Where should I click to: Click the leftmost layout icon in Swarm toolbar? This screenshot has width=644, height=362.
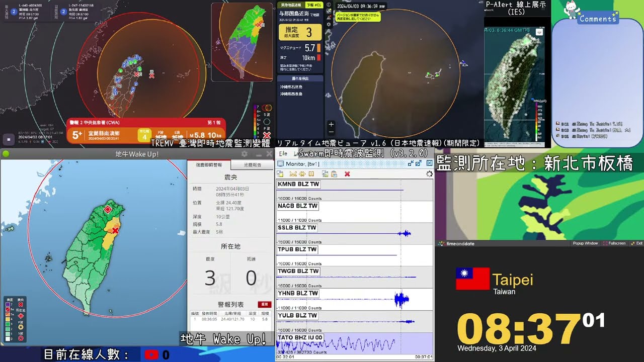pyautogui.click(x=280, y=174)
